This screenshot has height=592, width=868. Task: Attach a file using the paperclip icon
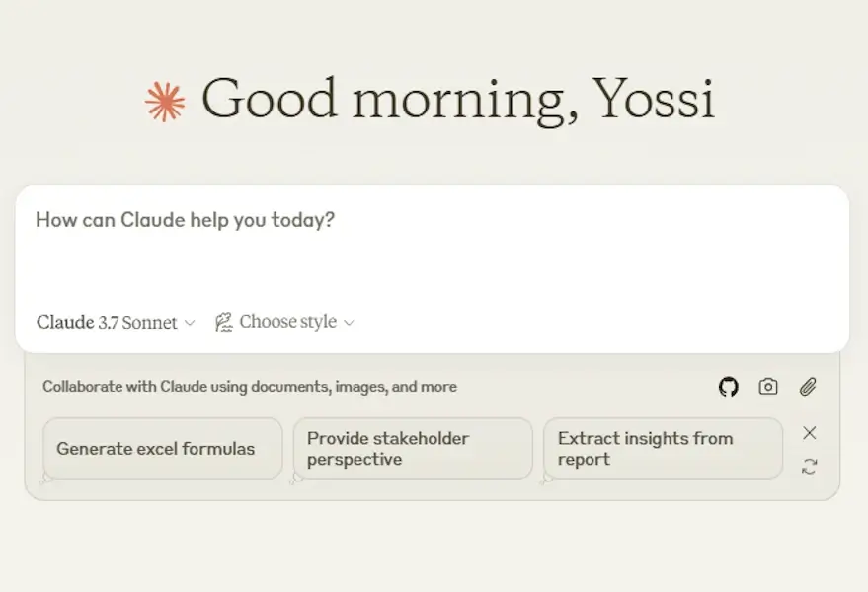point(808,387)
